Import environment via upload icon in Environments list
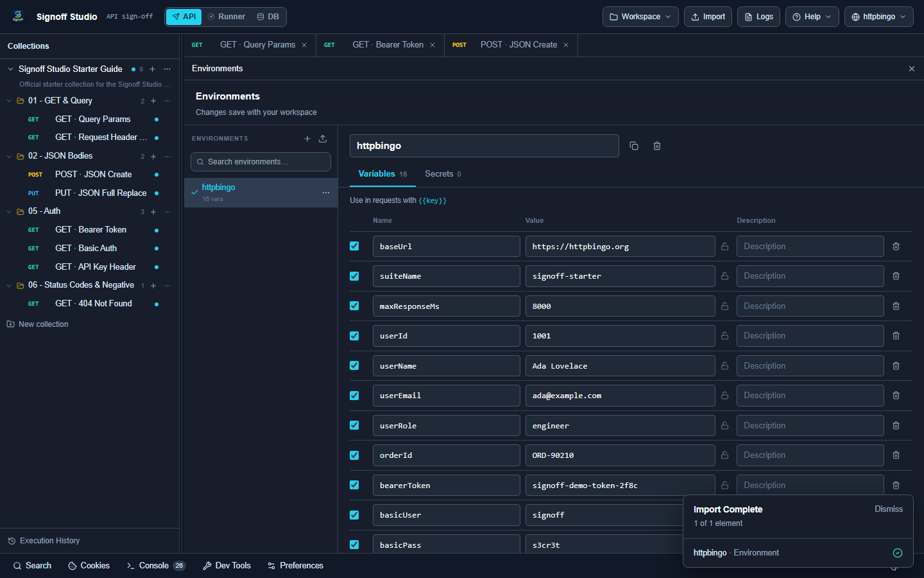The height and width of the screenshot is (578, 924). 323,139
